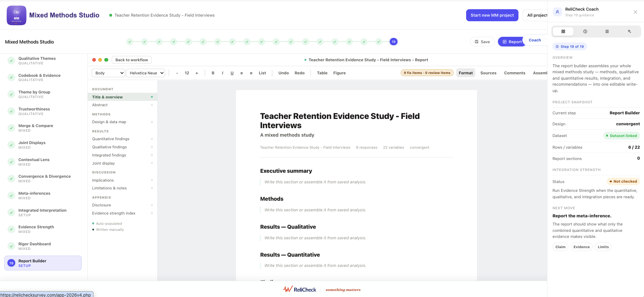Switch to the Comments tab
Image resolution: width=644 pixels, height=297 pixels.
(x=515, y=73)
